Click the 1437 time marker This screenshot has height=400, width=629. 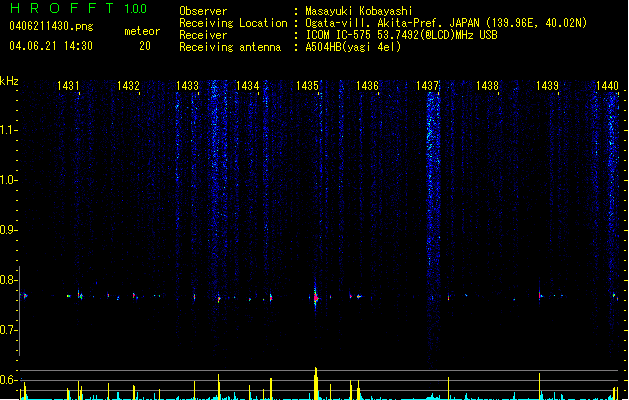point(427,85)
